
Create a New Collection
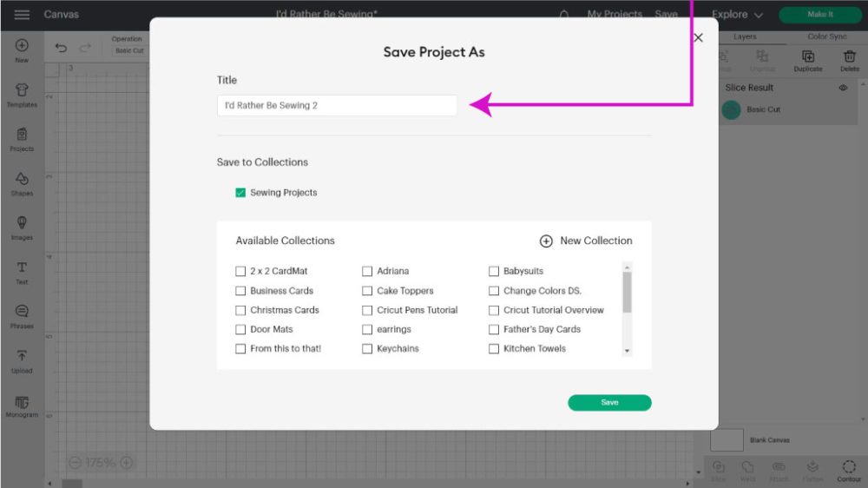(x=586, y=241)
